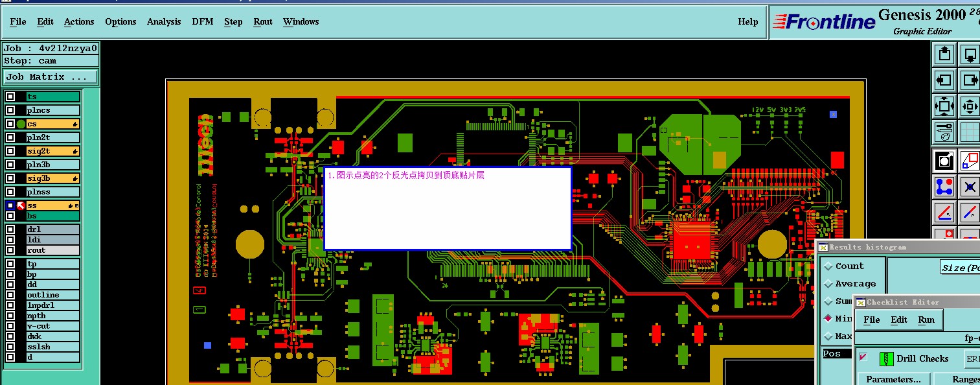This screenshot has height=385, width=980.
Task: Open the Analysis menu
Action: [164, 22]
